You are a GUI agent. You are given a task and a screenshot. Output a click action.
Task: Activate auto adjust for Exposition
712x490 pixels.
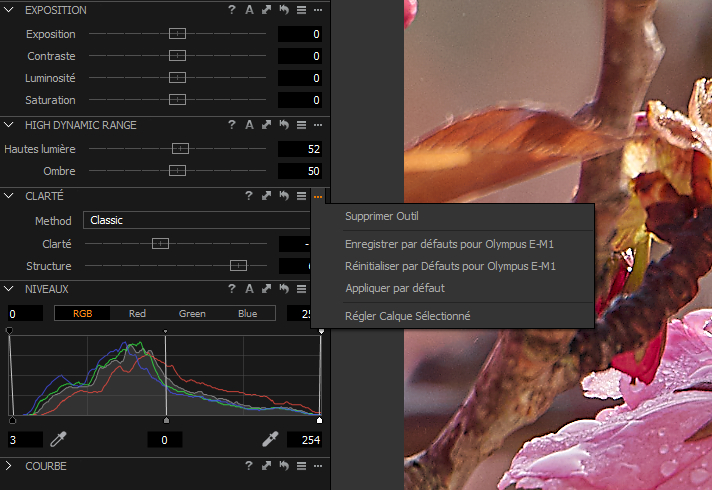click(x=249, y=10)
